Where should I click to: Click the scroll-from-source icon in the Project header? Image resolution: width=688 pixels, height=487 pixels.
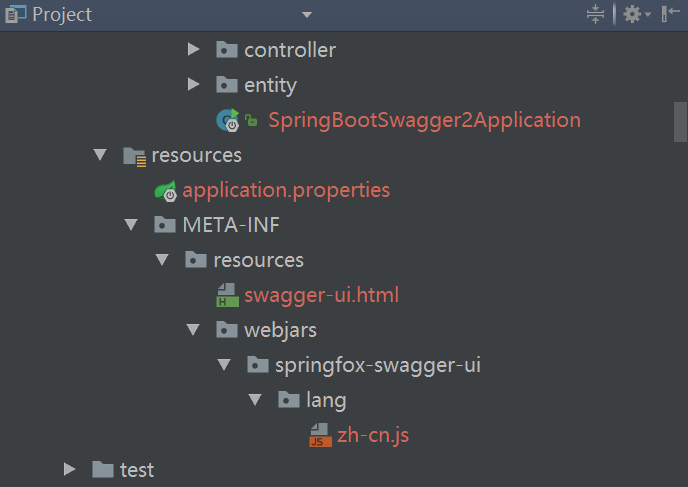coord(596,14)
